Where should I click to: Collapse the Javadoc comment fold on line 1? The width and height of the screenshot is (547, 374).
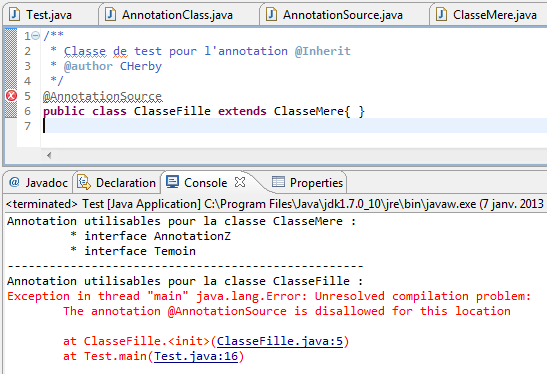coord(35,35)
